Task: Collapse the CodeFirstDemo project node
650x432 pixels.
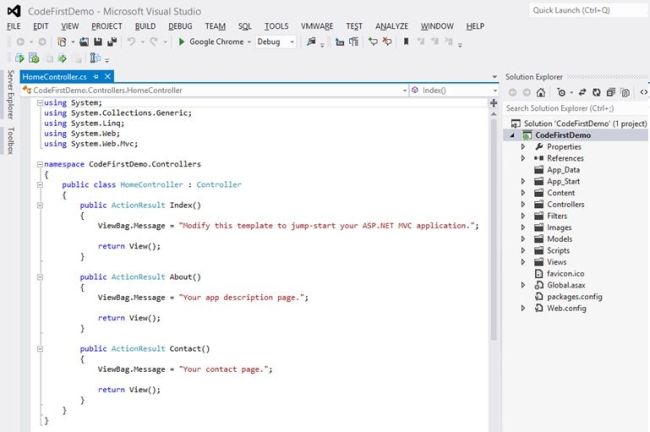Action: click(512, 135)
